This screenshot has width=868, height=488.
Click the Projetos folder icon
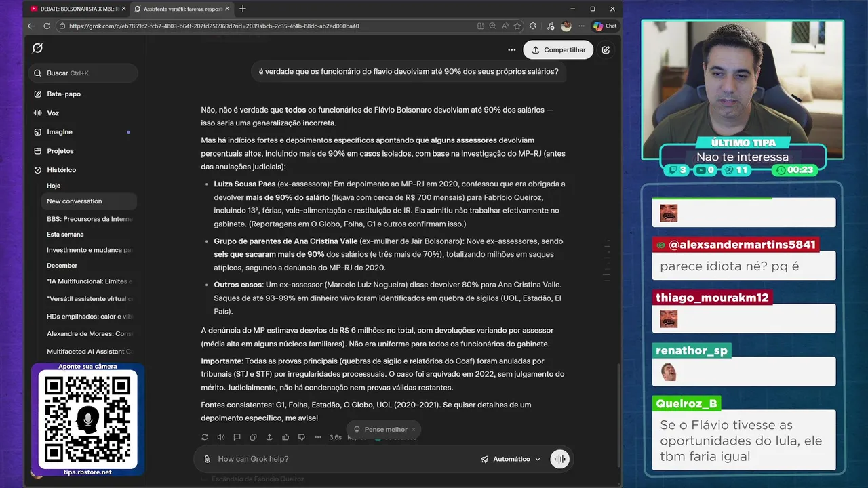coord(38,151)
